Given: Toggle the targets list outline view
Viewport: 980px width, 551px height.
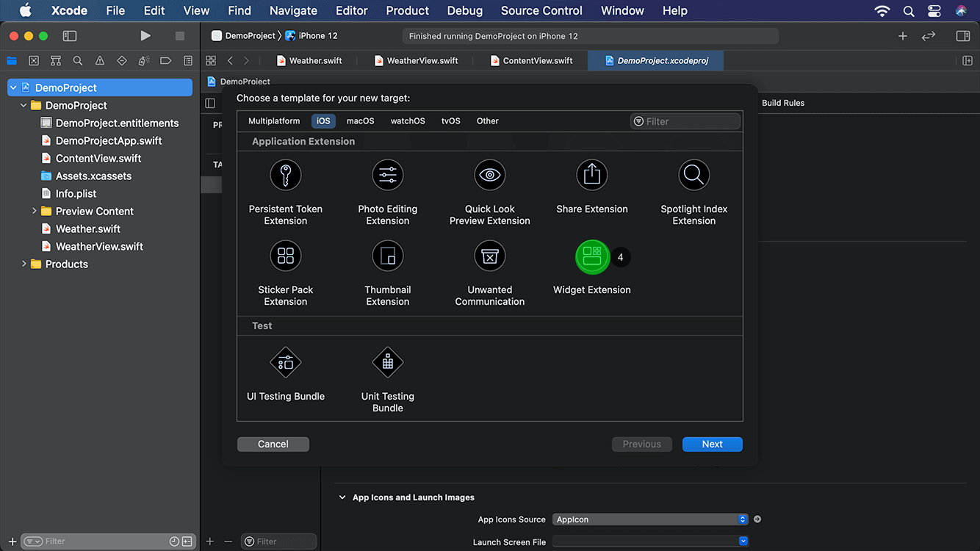Looking at the screenshot, I should [210, 103].
